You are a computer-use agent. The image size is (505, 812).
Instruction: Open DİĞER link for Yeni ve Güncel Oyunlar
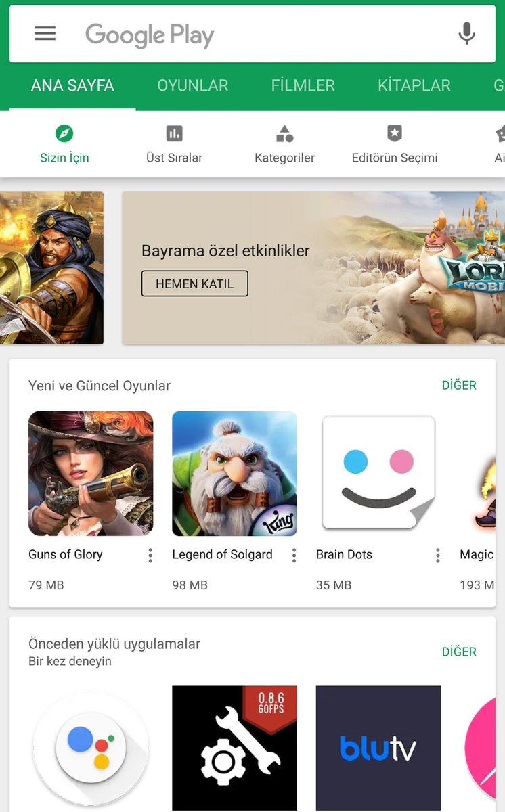(x=460, y=385)
